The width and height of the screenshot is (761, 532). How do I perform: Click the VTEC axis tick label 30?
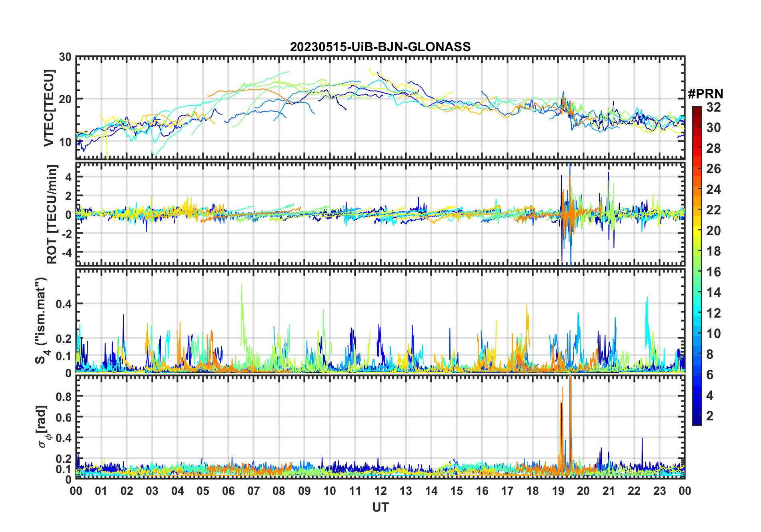(x=65, y=57)
